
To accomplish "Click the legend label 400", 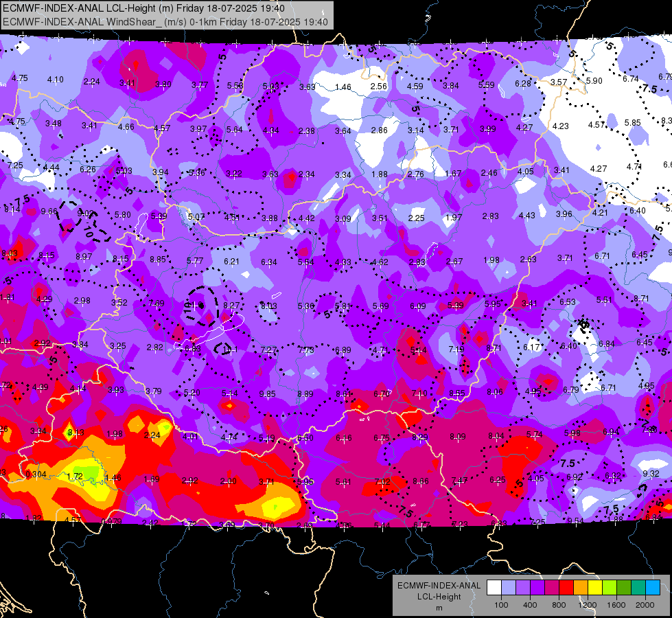I will (530, 605).
